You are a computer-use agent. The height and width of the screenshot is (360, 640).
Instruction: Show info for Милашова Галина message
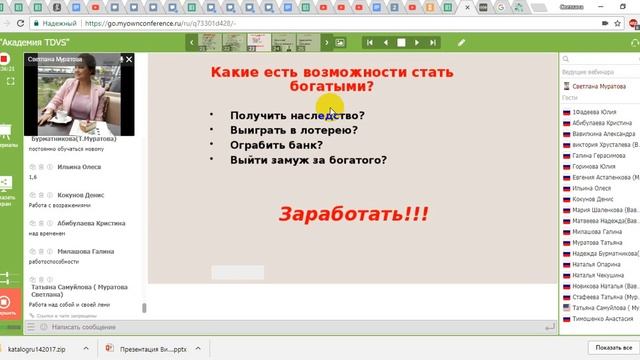[x=50, y=251]
